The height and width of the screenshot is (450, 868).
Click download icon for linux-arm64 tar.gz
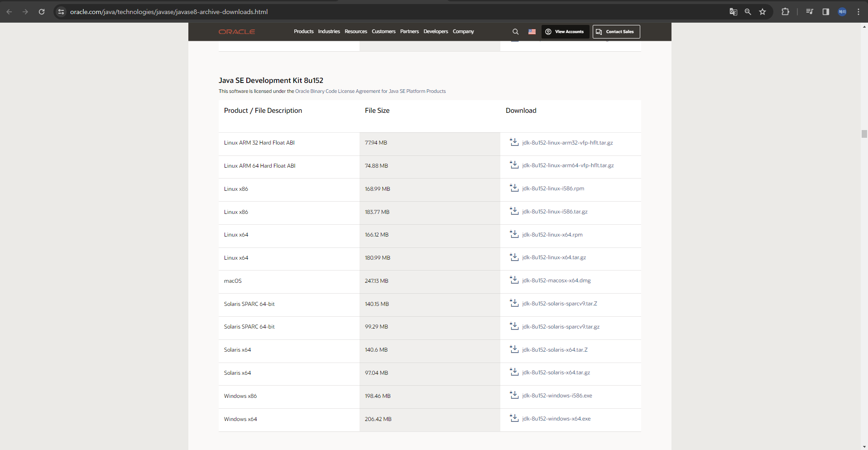click(514, 165)
